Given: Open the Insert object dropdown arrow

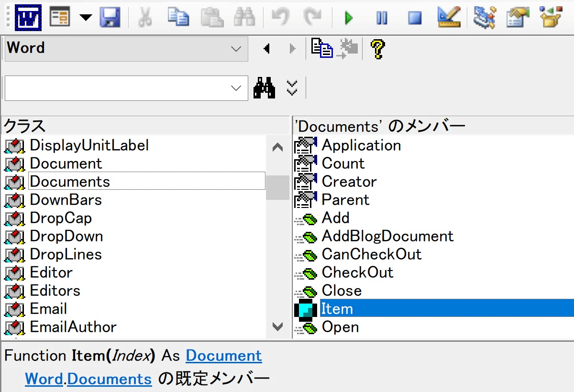Looking at the screenshot, I should [86, 18].
